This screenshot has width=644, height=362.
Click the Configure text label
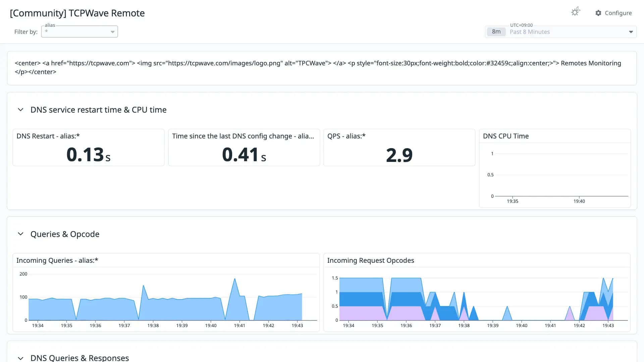point(618,13)
